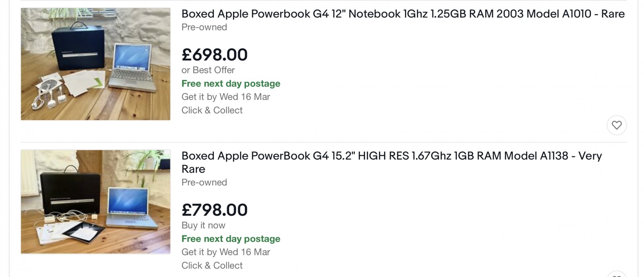Click "Get it by Wed 16 Mar" under £698.00

click(x=226, y=97)
